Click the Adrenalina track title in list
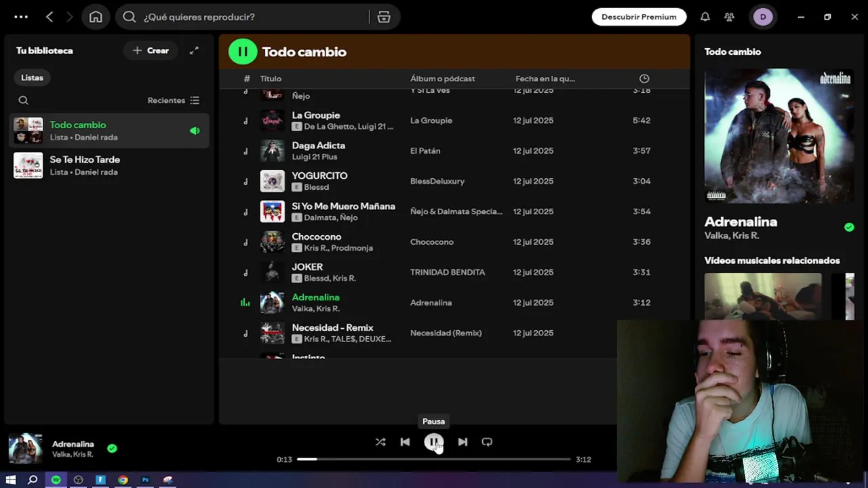 [315, 298]
